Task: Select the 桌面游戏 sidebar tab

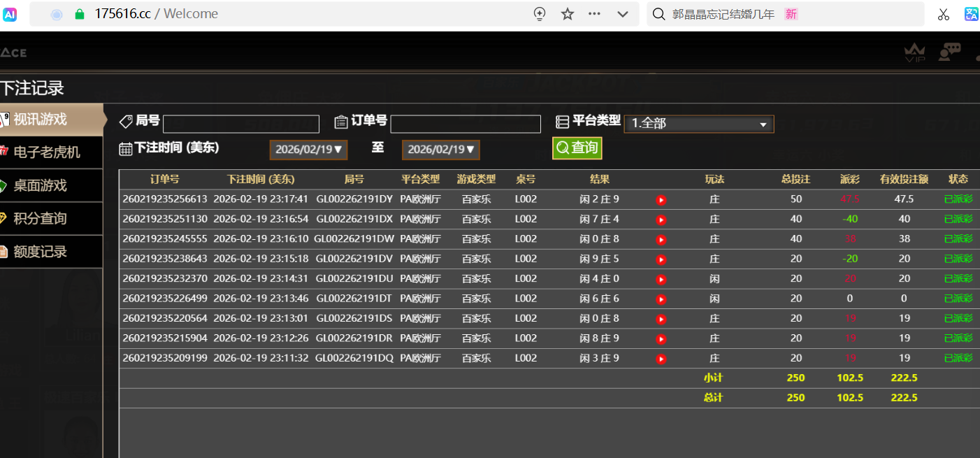Action: tap(41, 185)
